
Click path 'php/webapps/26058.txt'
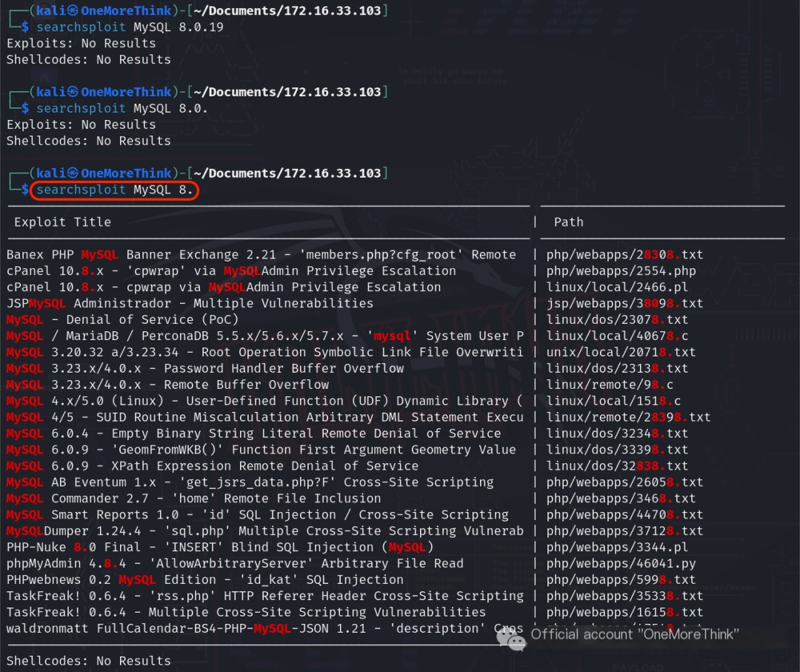(624, 483)
